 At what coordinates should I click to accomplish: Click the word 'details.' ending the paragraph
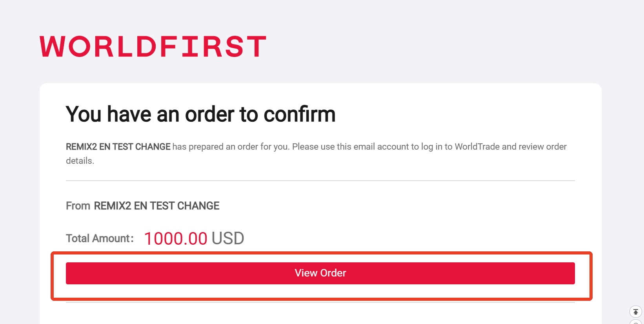80,161
